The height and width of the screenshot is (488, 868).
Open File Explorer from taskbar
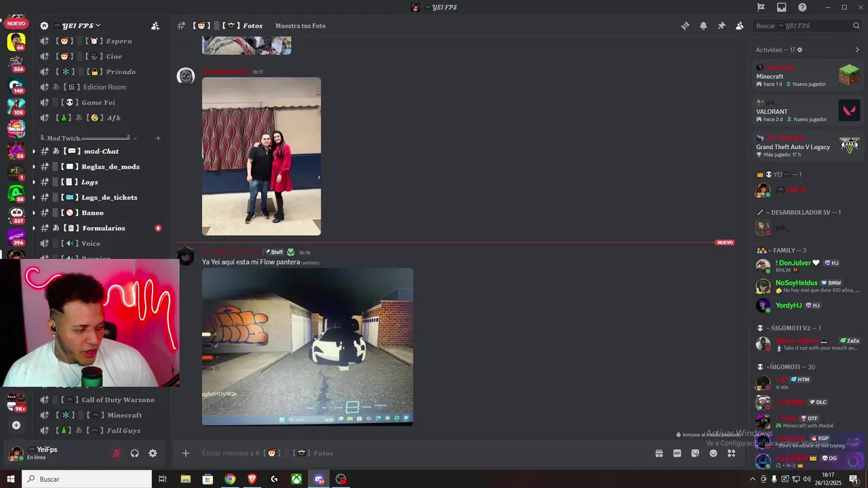[185, 479]
